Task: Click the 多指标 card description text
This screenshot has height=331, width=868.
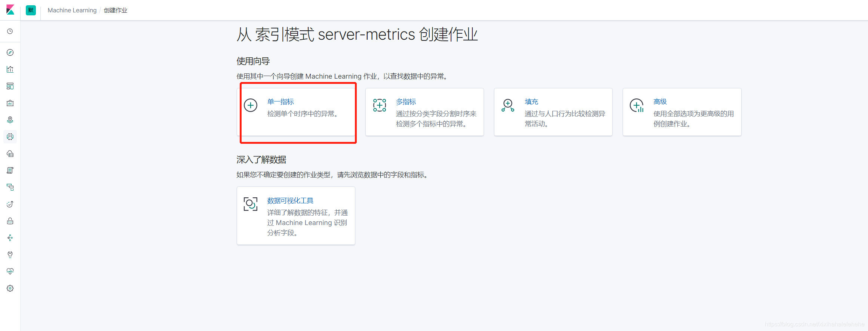Action: pos(436,119)
